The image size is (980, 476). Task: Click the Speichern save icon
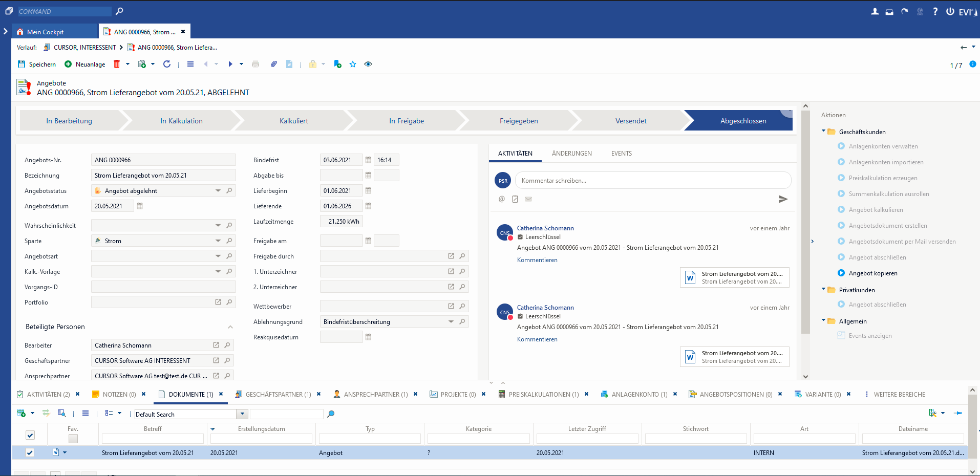click(x=22, y=64)
